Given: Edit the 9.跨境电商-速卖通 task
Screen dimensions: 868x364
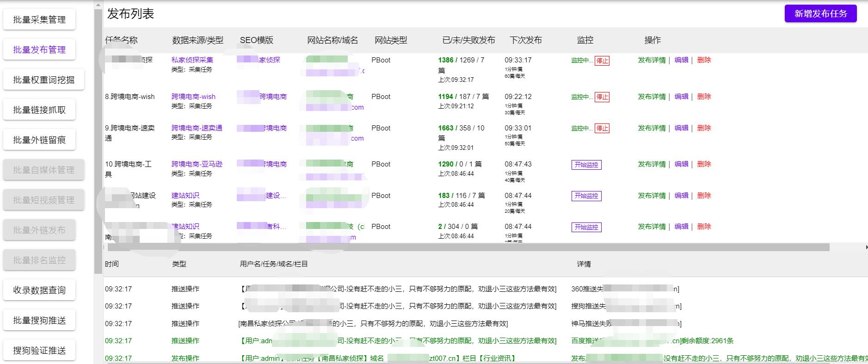Looking at the screenshot, I should click(681, 128).
